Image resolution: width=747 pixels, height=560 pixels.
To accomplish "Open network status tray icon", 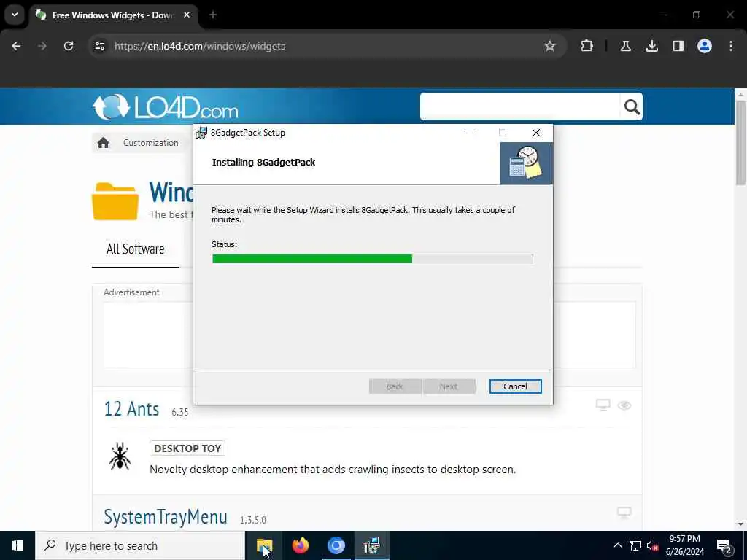I will 635,545.
